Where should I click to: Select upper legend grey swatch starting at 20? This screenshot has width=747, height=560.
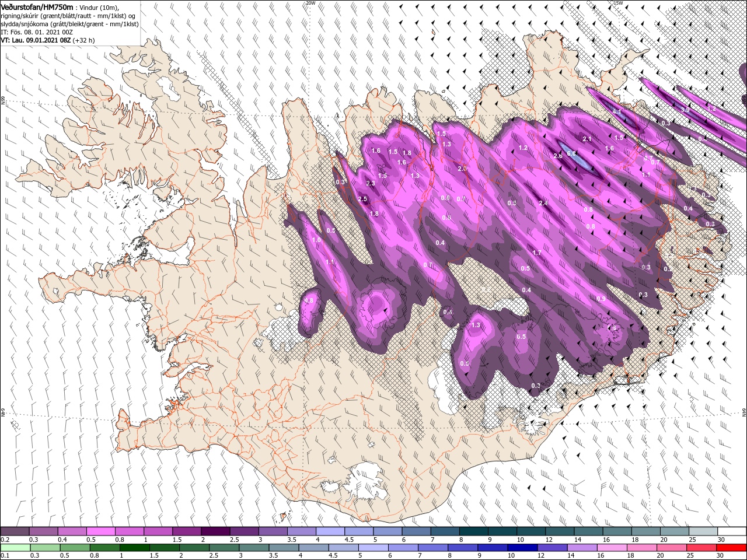pyautogui.click(x=674, y=531)
